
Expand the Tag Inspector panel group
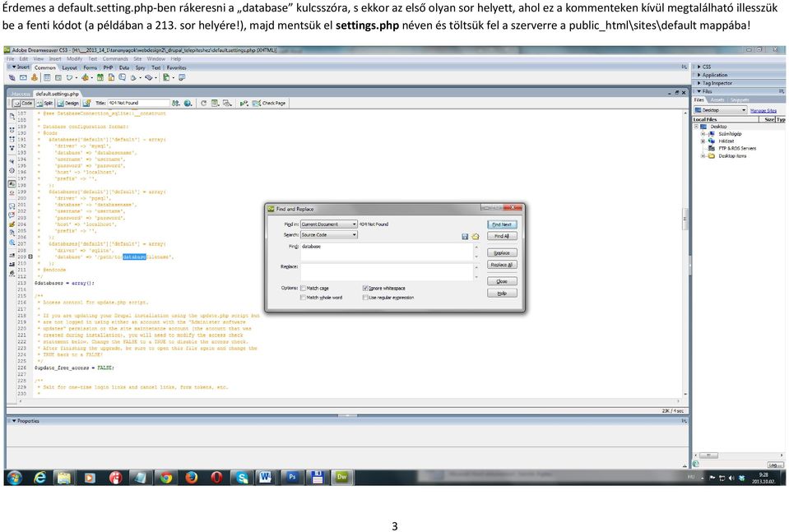[x=699, y=83]
